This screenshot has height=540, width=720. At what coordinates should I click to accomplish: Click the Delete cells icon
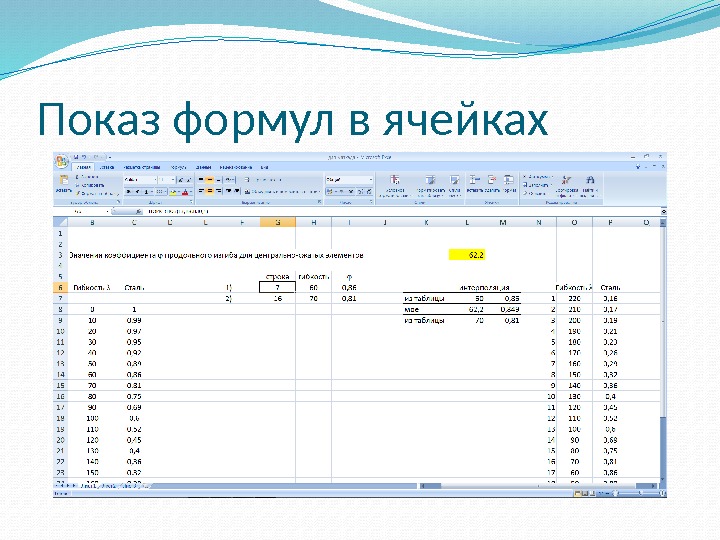(492, 180)
